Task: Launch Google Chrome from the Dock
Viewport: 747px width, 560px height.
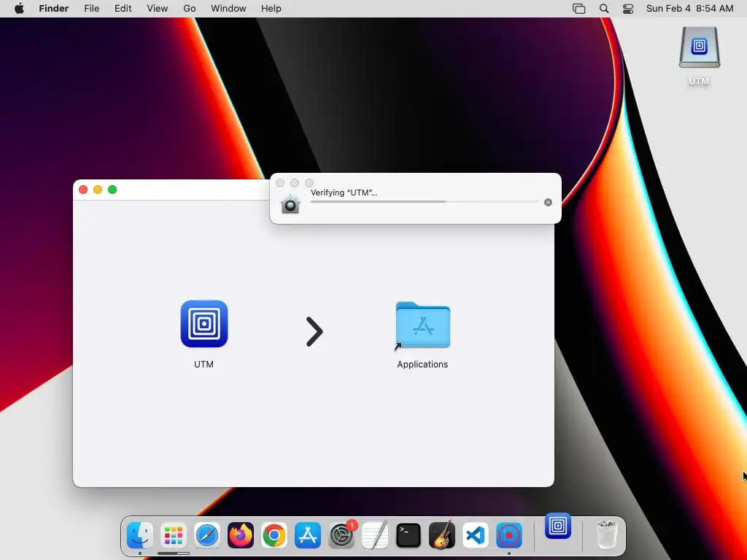Action: click(x=274, y=535)
